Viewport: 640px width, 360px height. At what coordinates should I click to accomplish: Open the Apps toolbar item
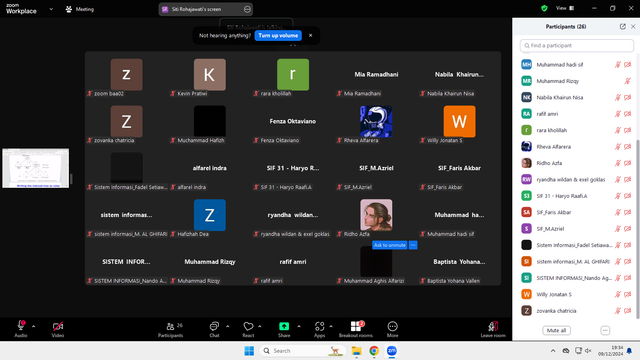pyautogui.click(x=320, y=329)
